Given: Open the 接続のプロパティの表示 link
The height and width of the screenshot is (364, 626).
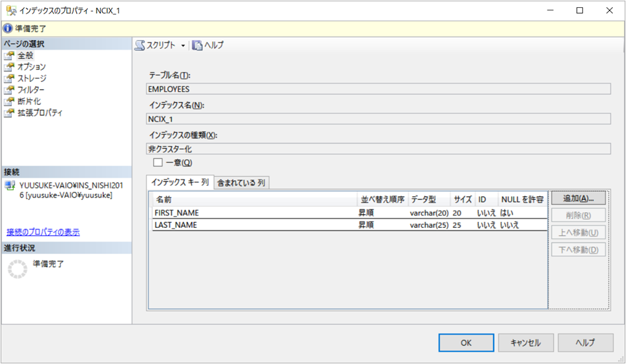Looking at the screenshot, I should pyautogui.click(x=43, y=232).
